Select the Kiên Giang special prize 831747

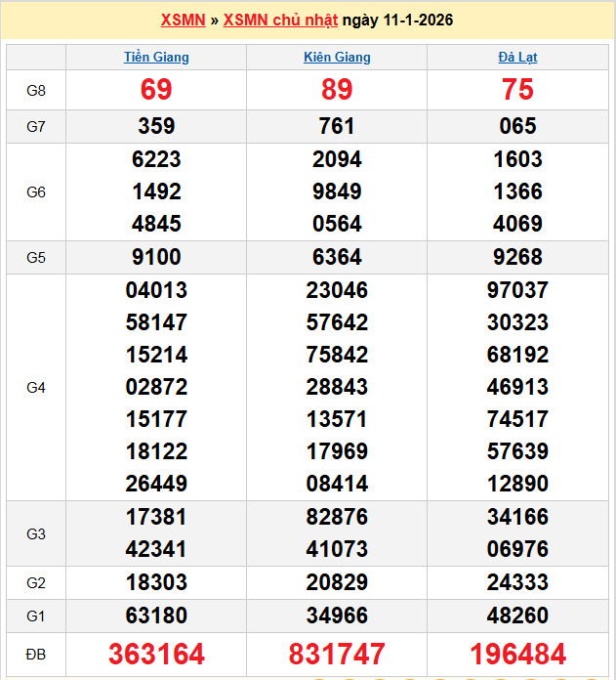(x=337, y=654)
